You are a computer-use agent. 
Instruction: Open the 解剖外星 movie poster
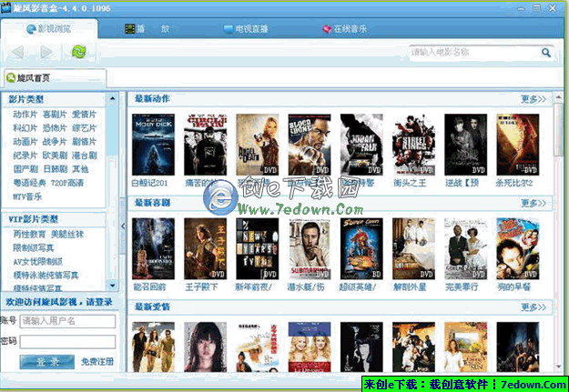tap(413, 249)
